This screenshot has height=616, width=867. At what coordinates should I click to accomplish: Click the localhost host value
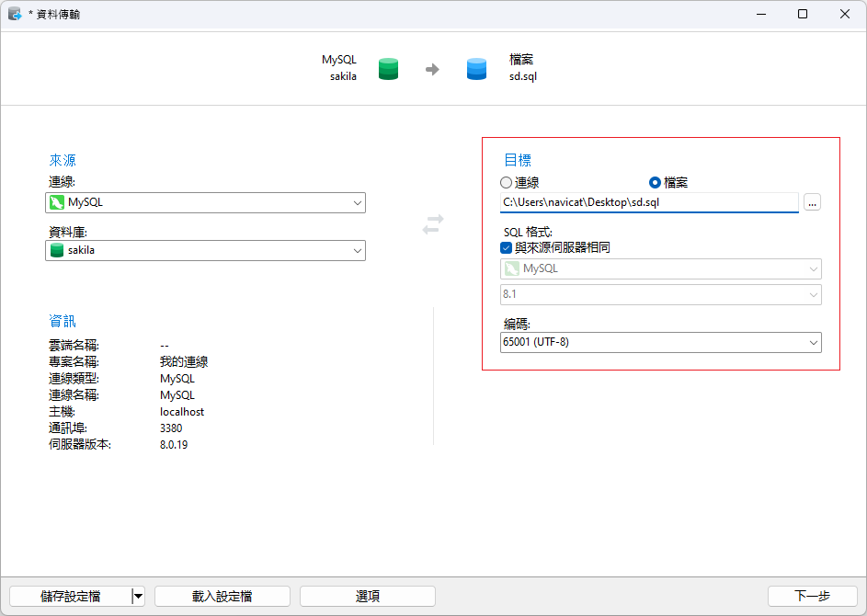(182, 412)
